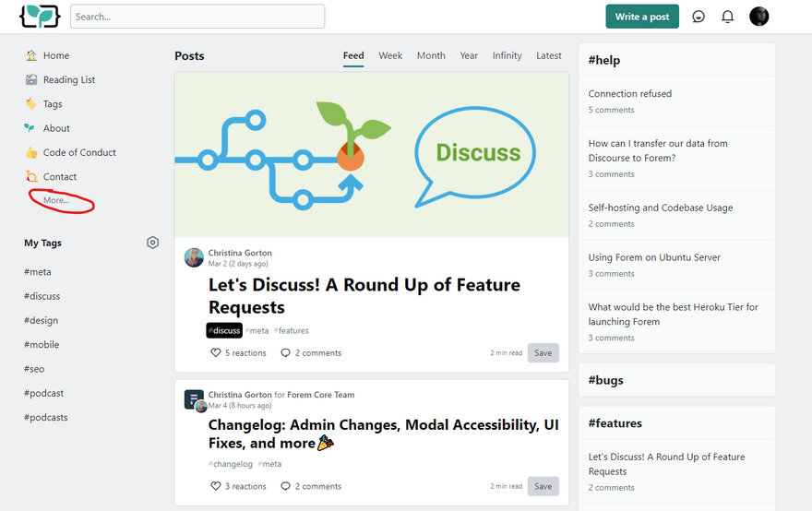Click the Forem Core Team organization avatar

194,399
